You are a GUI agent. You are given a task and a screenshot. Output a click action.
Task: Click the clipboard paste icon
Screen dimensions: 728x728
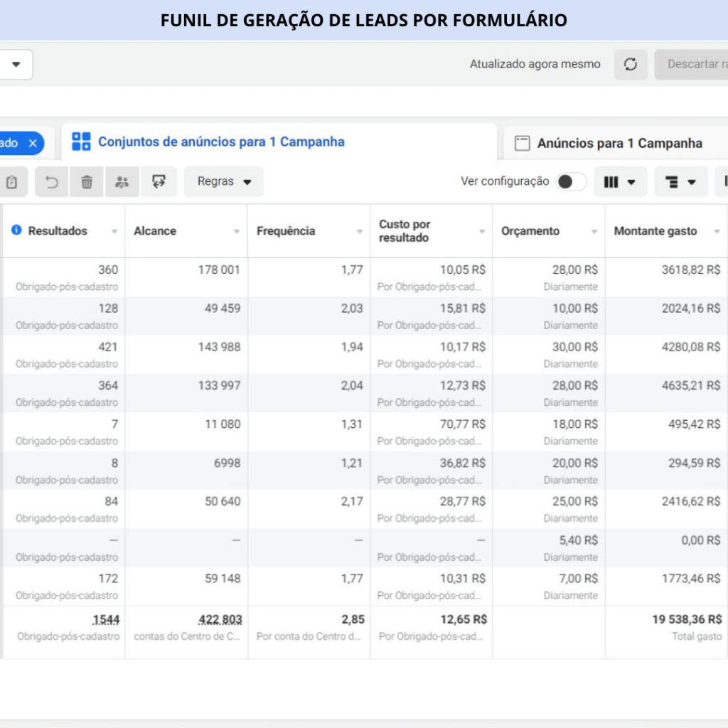(12, 182)
